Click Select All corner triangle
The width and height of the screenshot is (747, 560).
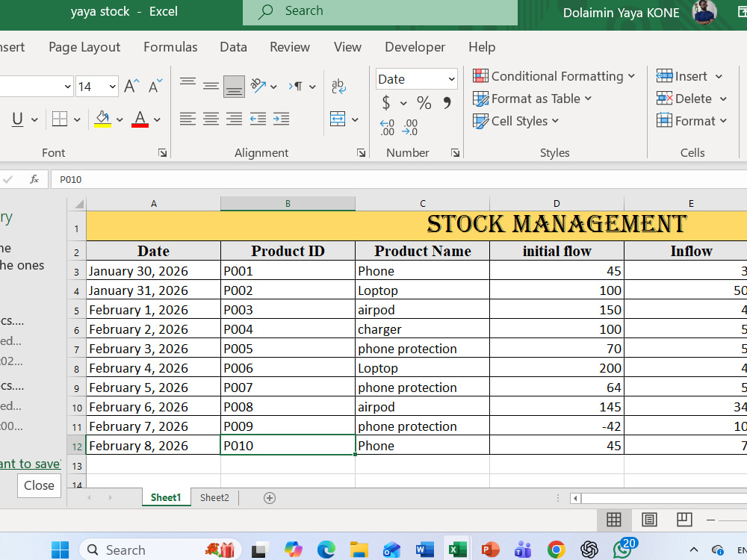click(x=77, y=204)
